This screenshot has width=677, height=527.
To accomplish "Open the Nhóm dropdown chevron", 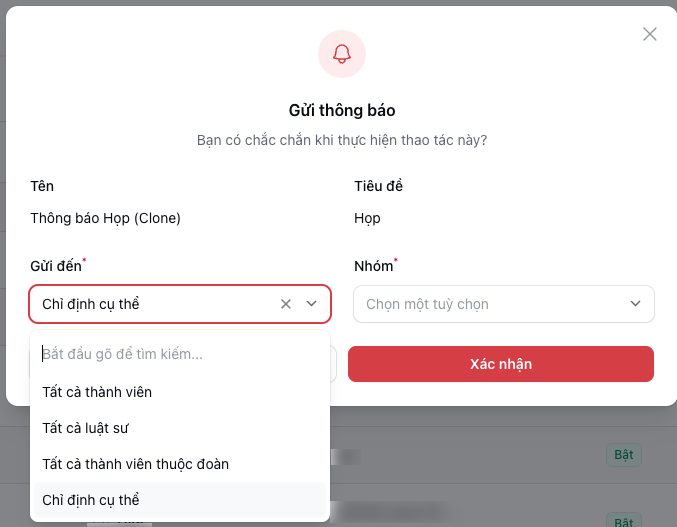I will [635, 304].
